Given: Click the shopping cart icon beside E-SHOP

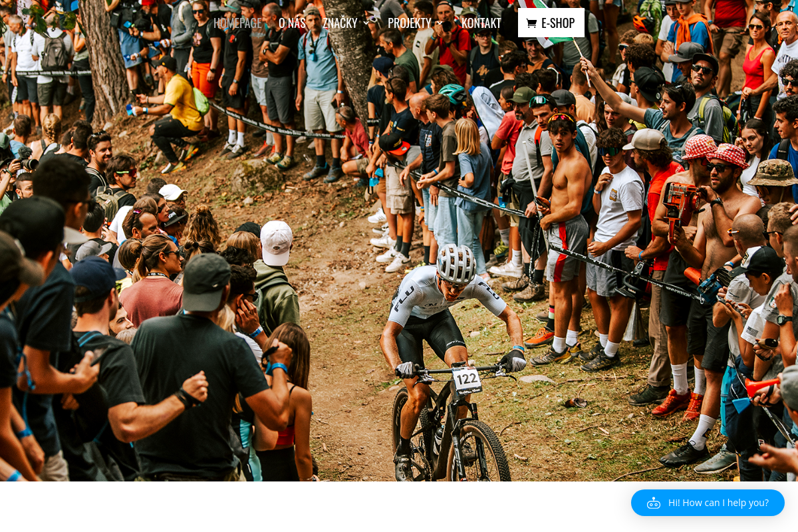Looking at the screenshot, I should pos(531,23).
